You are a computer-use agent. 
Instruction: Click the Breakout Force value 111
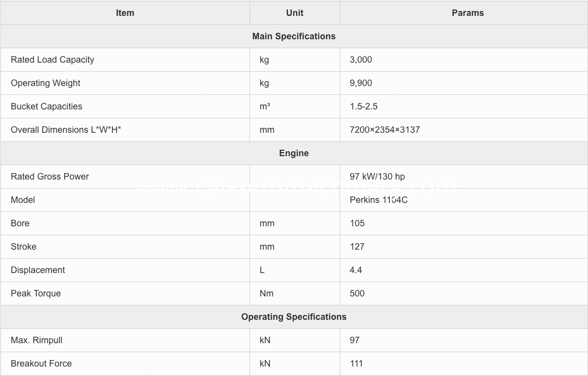(x=356, y=364)
